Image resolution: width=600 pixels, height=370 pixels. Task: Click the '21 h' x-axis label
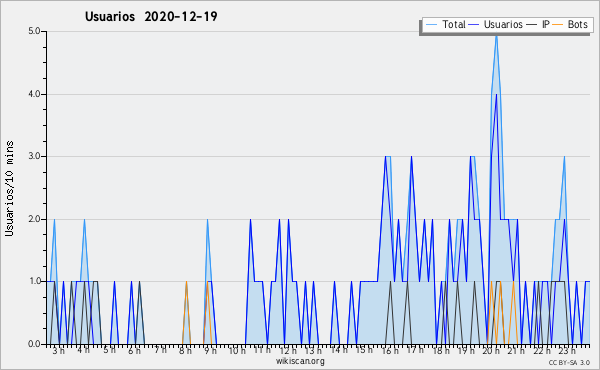[x=516, y=350]
